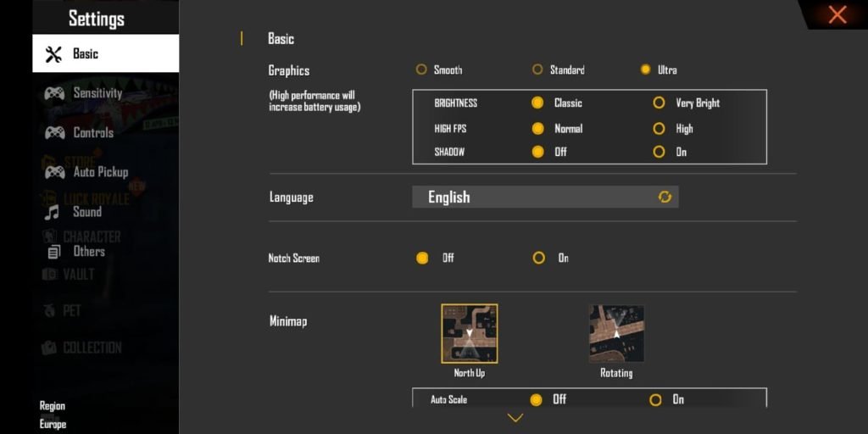Screen dimensions: 868x434
Task: Open the Sensitivity settings tab
Action: coord(97,93)
